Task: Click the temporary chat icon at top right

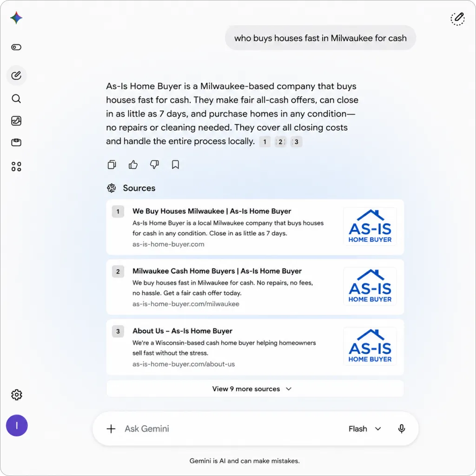Action: click(x=457, y=19)
